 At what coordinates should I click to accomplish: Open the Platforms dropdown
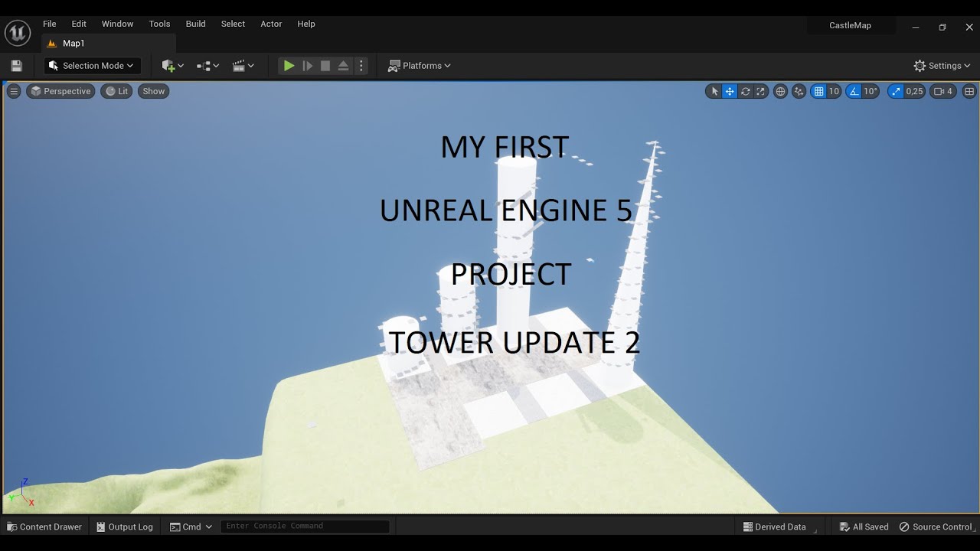419,66
